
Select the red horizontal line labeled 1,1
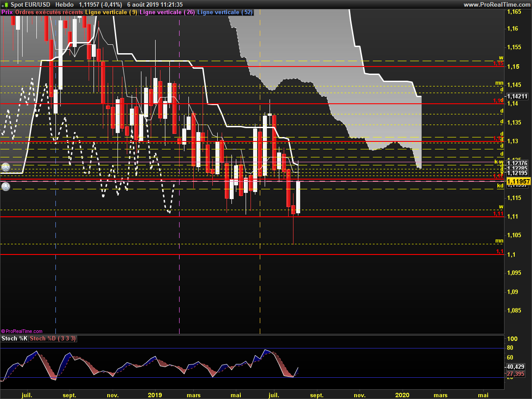click(x=253, y=254)
